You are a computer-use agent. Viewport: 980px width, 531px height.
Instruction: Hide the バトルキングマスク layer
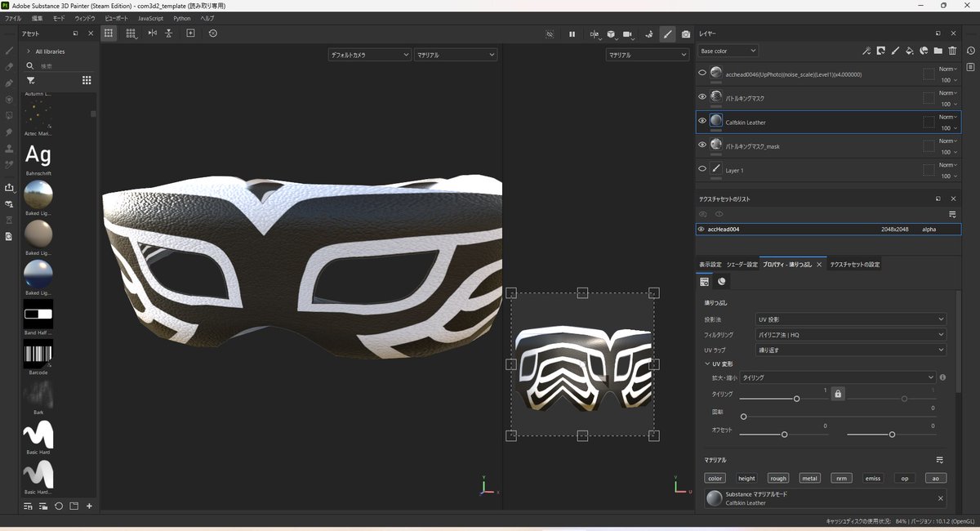tap(702, 97)
